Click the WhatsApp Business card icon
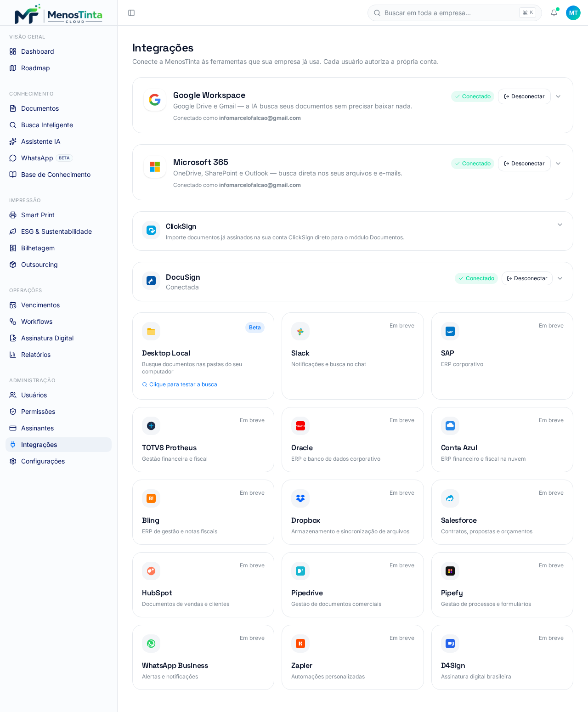The image size is (588, 712). [151, 644]
